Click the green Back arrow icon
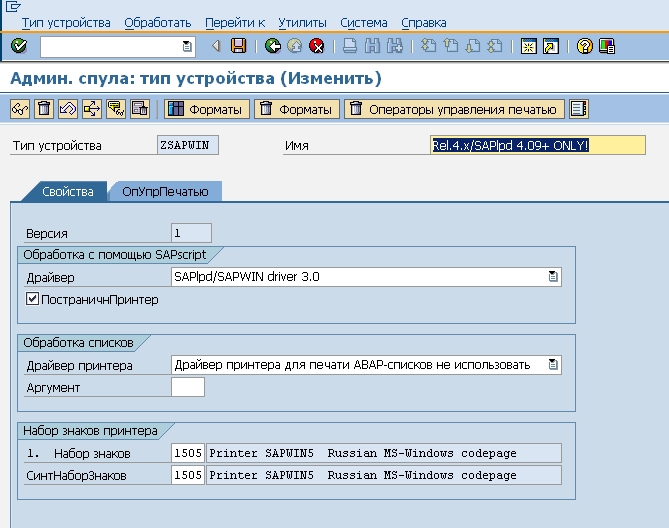 tap(273, 46)
